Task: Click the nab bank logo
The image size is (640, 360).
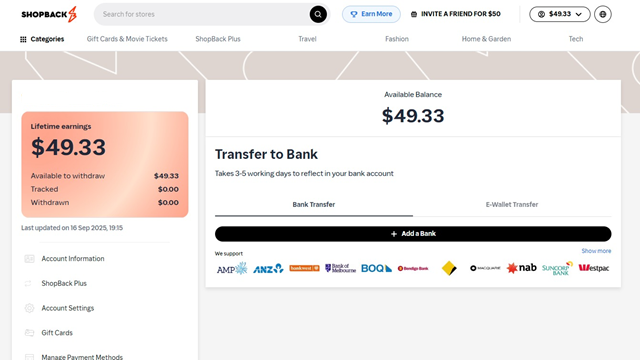Action: pos(521,268)
